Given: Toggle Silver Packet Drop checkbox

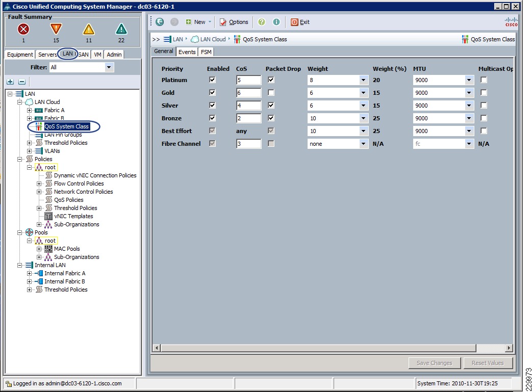Looking at the screenshot, I should click(x=271, y=106).
